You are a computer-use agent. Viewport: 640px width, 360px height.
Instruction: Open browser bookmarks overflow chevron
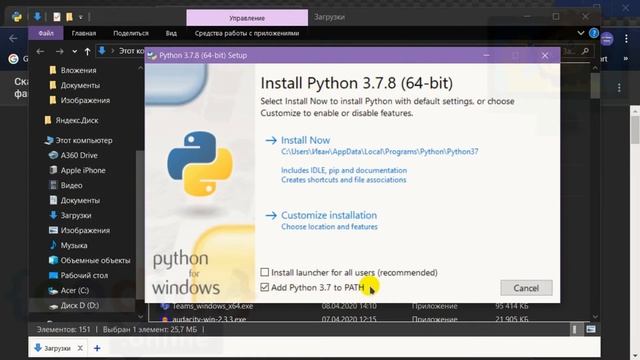pos(626,59)
